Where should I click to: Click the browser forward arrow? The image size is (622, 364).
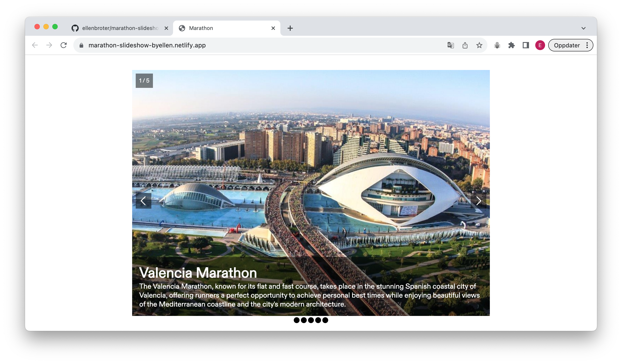49,45
